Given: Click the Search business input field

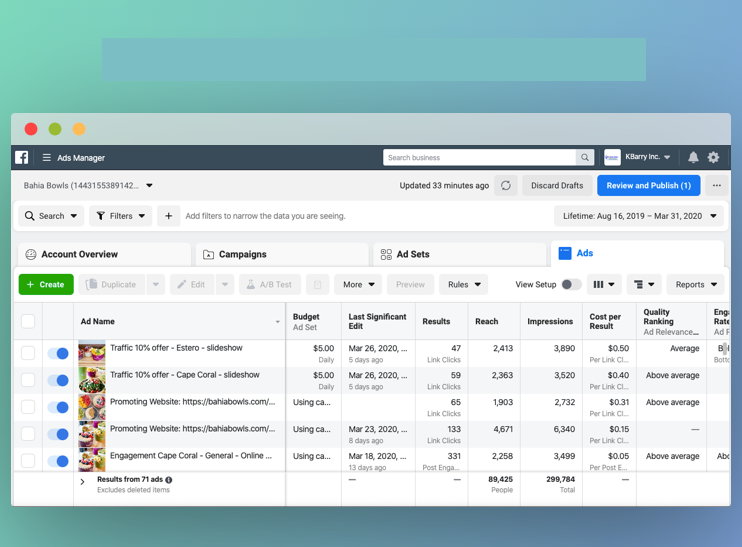Looking at the screenshot, I should coord(480,157).
